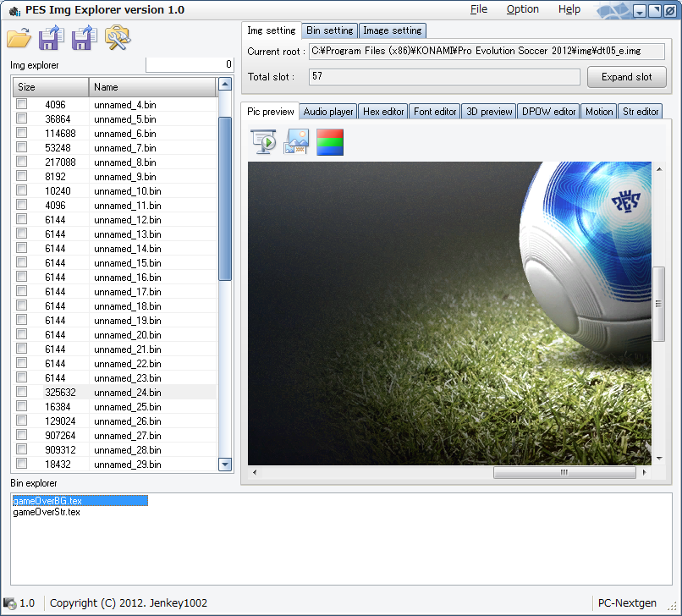
Task: Select gameOverStr.tex in Bin explorer
Action: click(x=47, y=512)
